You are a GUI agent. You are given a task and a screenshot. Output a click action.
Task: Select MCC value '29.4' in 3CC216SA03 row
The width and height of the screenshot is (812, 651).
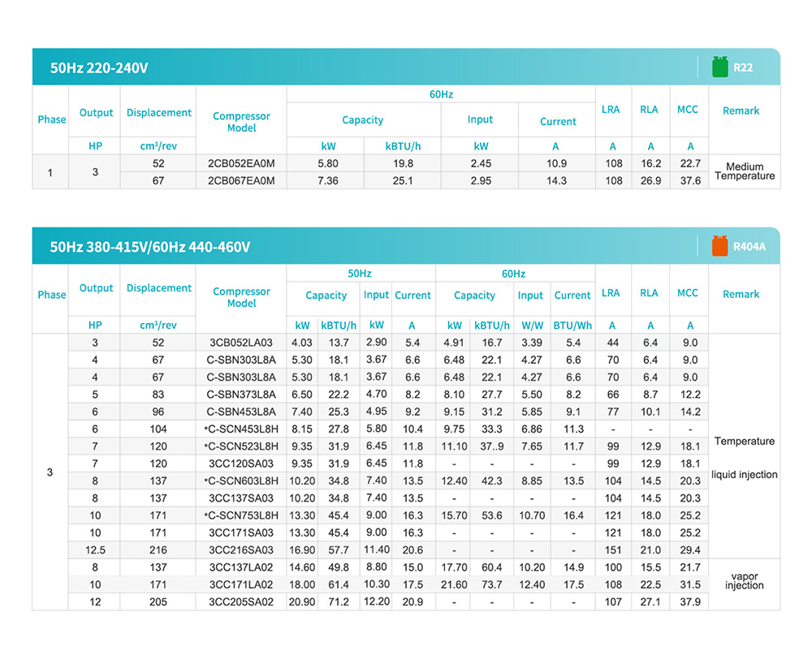(x=690, y=550)
